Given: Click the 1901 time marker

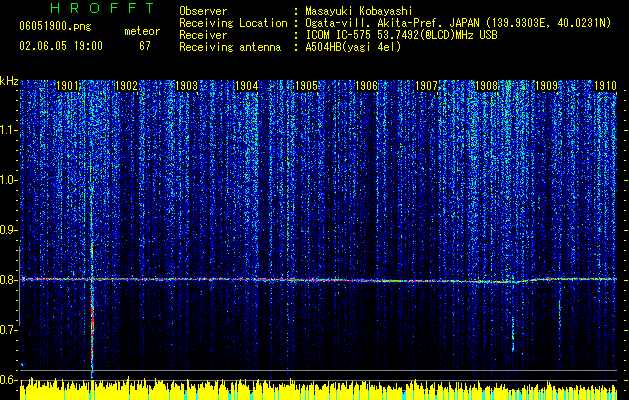Looking at the screenshot, I should pos(67,86).
